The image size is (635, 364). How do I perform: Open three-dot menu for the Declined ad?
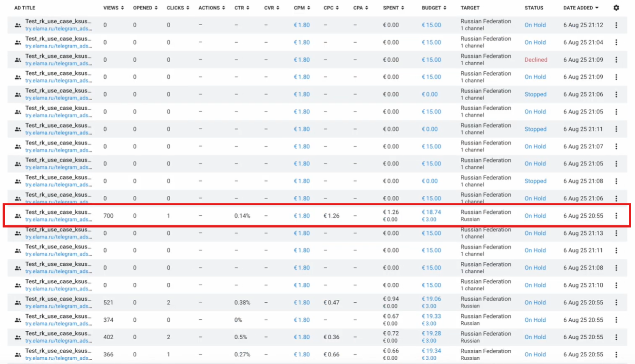616,60
